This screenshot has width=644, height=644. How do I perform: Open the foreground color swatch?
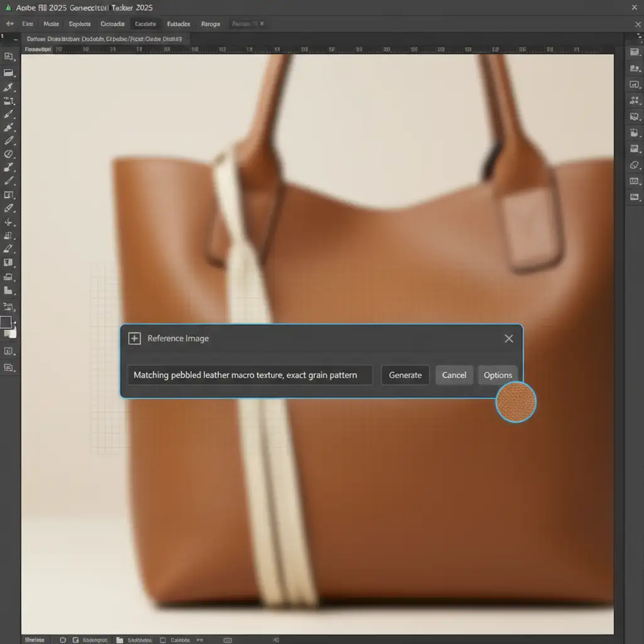[6, 323]
